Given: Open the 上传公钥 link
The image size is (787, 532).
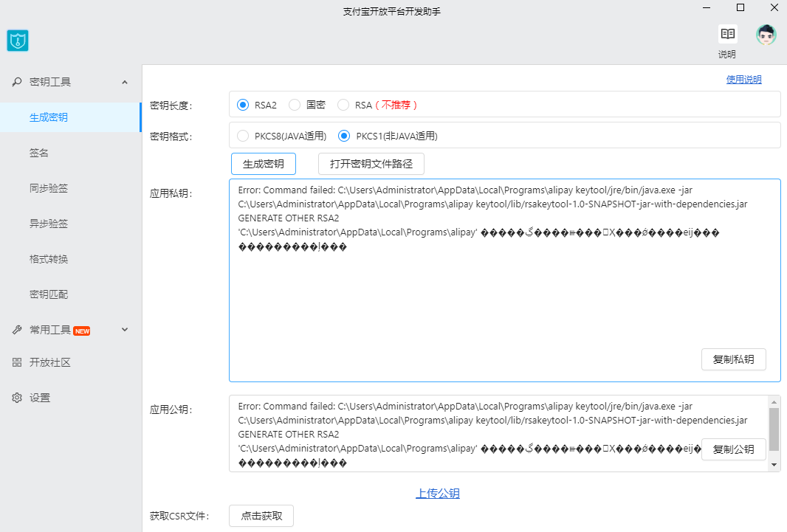Looking at the screenshot, I should [x=437, y=494].
